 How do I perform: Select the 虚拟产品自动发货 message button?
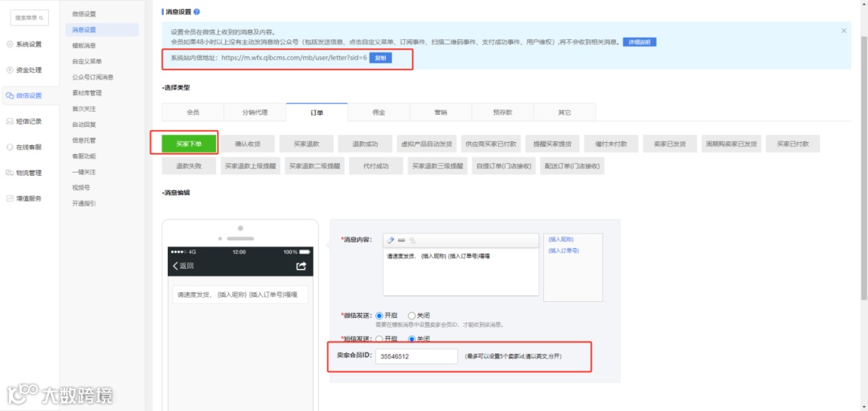(x=426, y=144)
